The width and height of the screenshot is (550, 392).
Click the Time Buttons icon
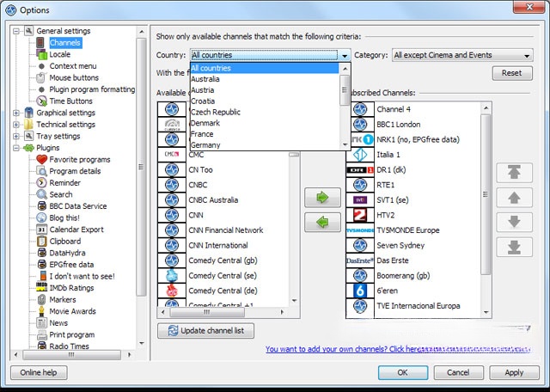point(41,101)
